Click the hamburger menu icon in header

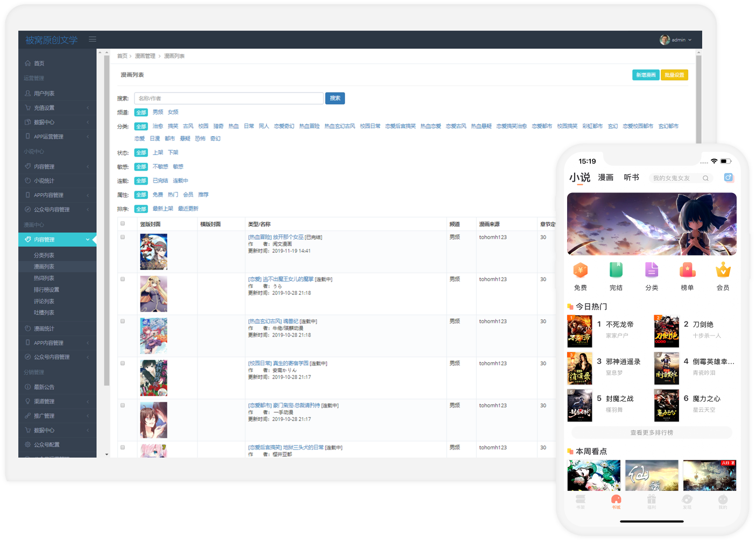pyautogui.click(x=93, y=39)
